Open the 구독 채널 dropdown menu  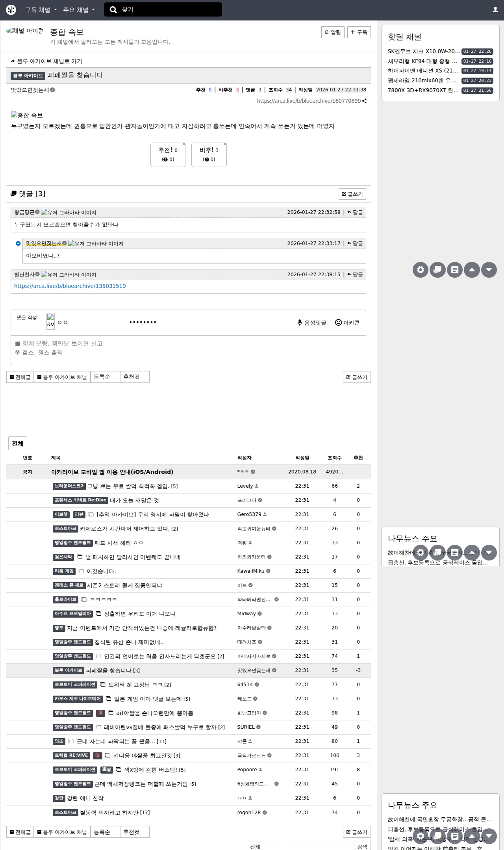(x=41, y=10)
